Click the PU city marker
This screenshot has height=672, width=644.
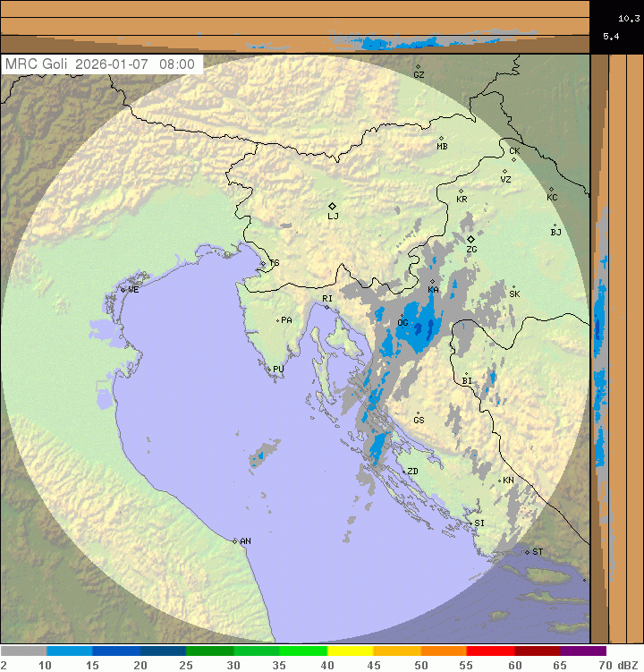click(x=269, y=369)
